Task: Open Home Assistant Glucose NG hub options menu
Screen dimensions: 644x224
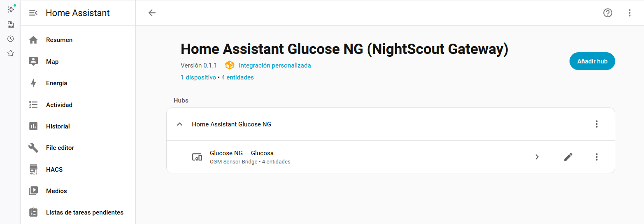Action: (x=597, y=124)
